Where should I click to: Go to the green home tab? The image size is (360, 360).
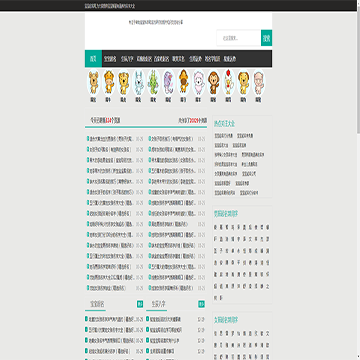93,59
